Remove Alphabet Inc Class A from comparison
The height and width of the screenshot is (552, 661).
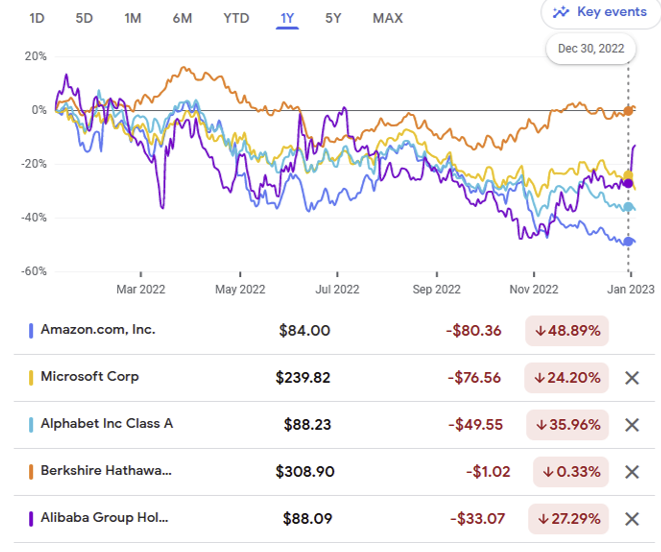(x=631, y=424)
